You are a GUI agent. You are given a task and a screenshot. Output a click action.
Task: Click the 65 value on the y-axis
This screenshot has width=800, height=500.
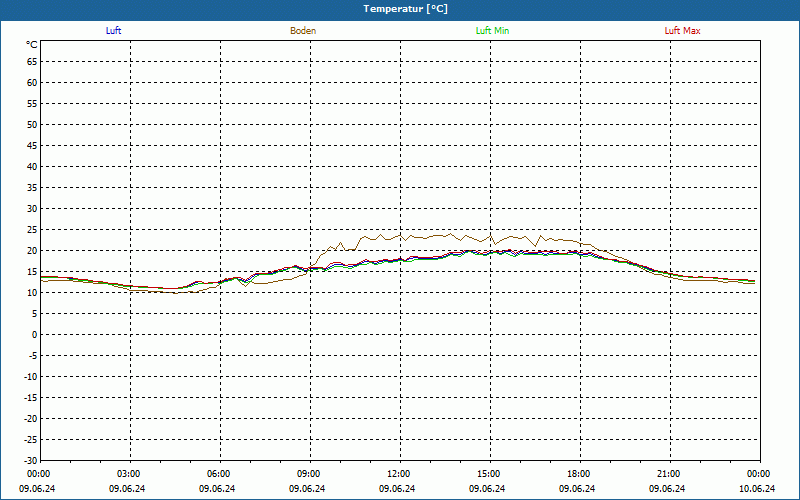point(32,62)
